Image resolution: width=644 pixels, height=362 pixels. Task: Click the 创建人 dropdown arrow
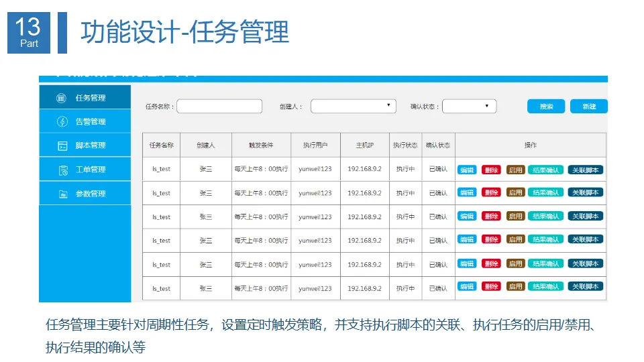coord(388,105)
